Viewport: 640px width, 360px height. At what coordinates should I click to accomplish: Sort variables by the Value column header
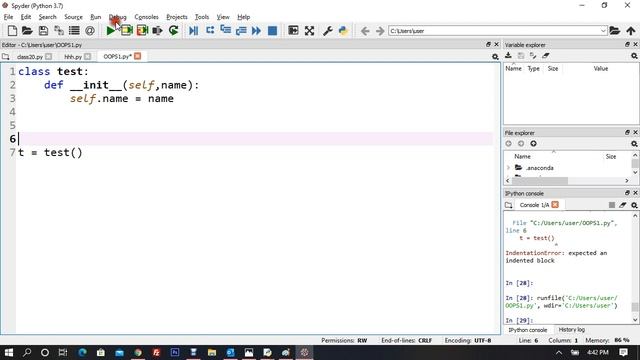601,69
